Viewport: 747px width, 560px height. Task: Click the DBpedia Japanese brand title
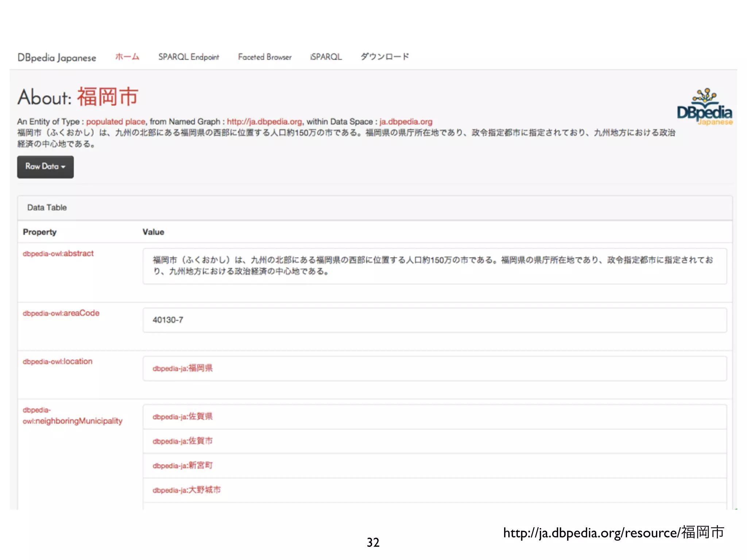pyautogui.click(x=57, y=58)
